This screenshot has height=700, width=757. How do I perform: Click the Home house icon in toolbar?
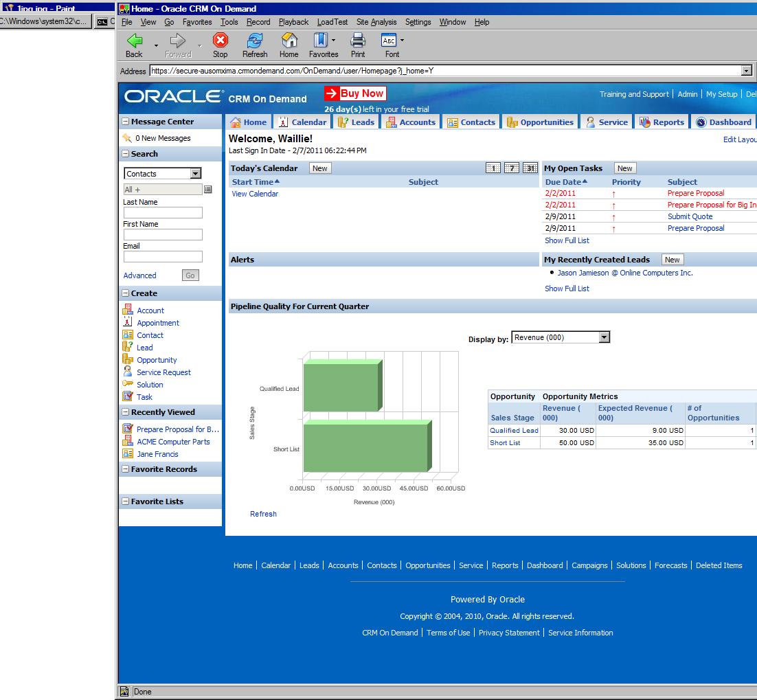tap(289, 41)
